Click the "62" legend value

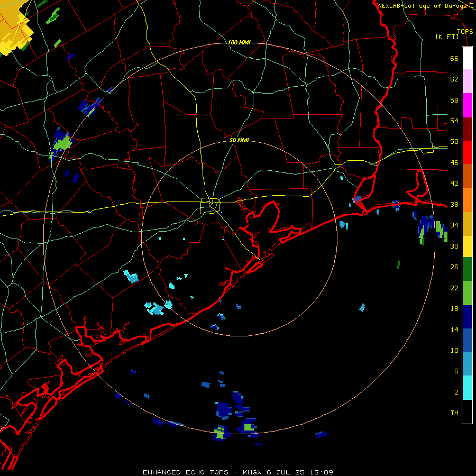coord(454,79)
